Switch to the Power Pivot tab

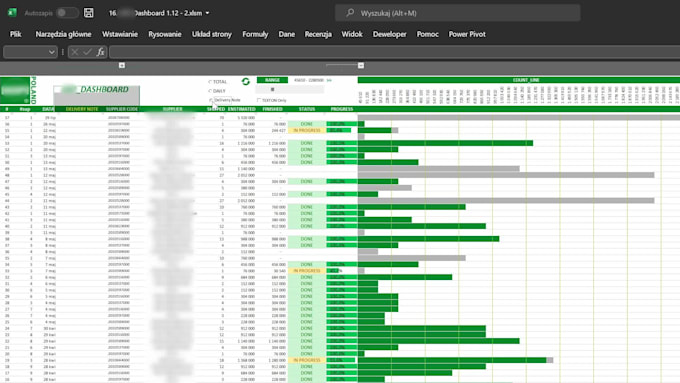click(467, 34)
